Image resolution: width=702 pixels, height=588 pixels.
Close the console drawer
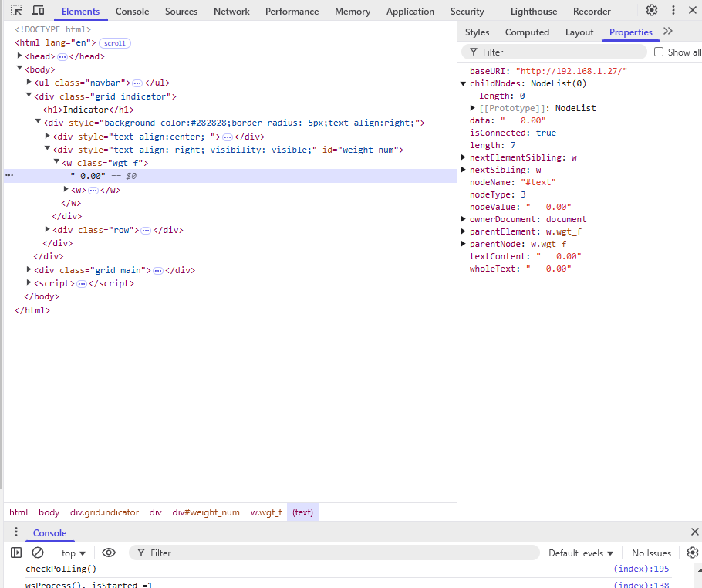694,532
